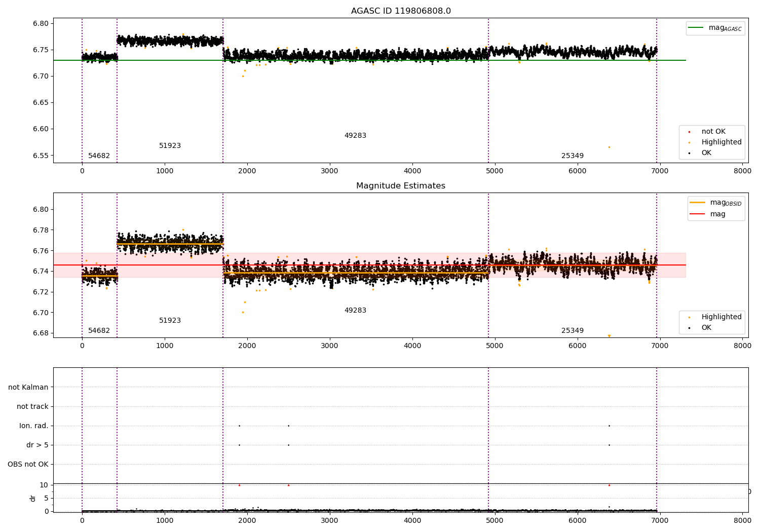Click the 6.68 y-tick label in middle plot

click(x=41, y=333)
